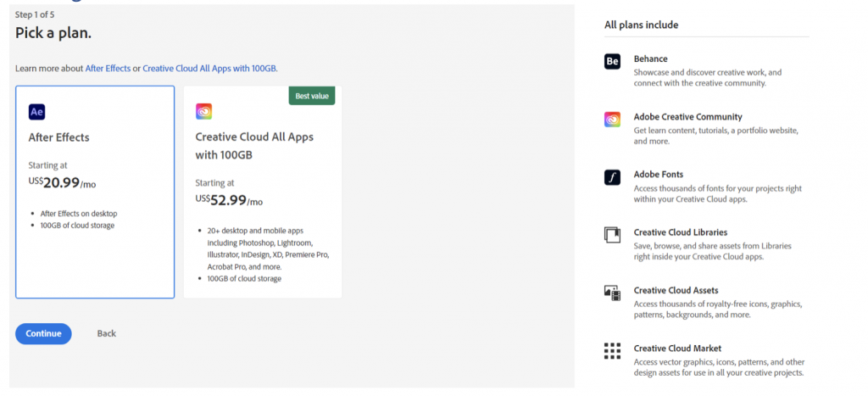The height and width of the screenshot is (396, 868).
Task: Click the Creative Cloud Libraries icon
Action: 612,235
